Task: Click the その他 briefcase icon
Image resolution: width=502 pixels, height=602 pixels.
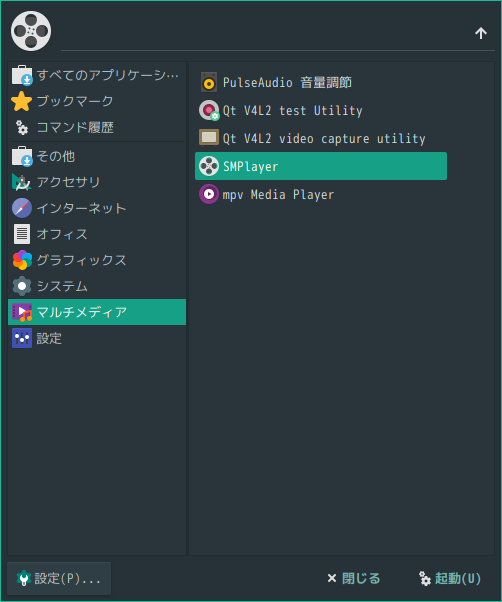Action: coord(22,156)
